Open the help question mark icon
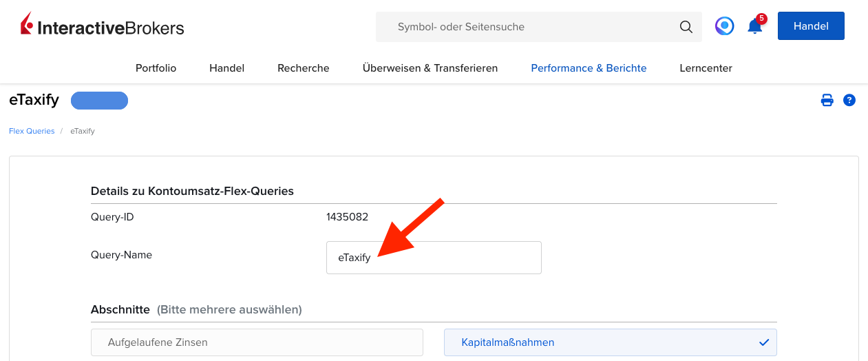This screenshot has width=868, height=361. 849,101
